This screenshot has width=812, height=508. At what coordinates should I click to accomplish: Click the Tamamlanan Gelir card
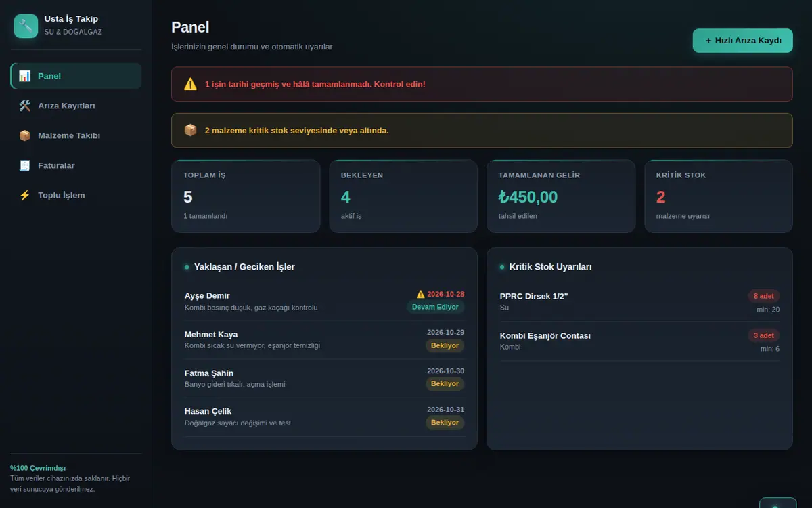(561, 196)
